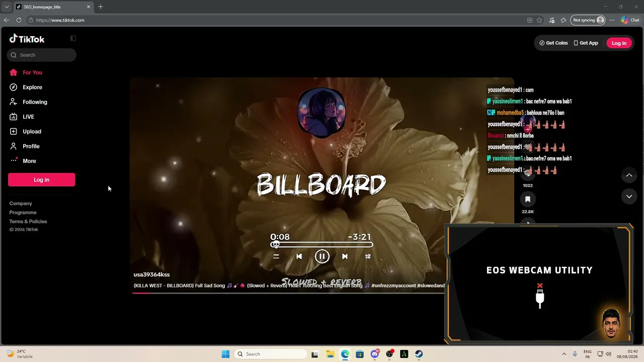Go to the previous video

click(x=629, y=175)
